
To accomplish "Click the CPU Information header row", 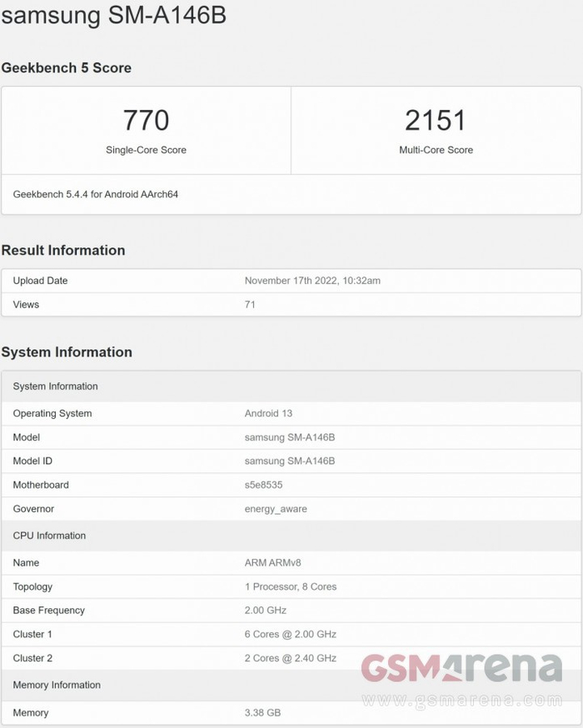I will tap(291, 536).
